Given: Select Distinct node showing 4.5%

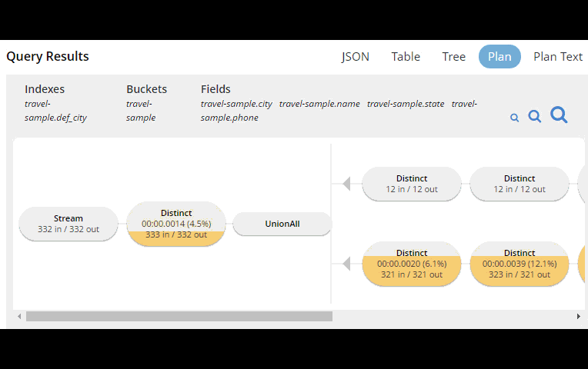Looking at the screenshot, I should tap(176, 224).
